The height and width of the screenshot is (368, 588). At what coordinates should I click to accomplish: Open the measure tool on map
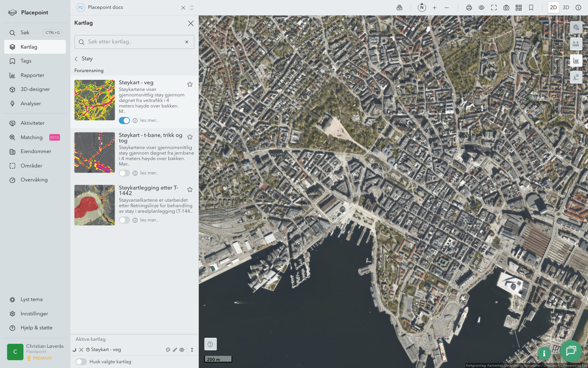coord(576,44)
